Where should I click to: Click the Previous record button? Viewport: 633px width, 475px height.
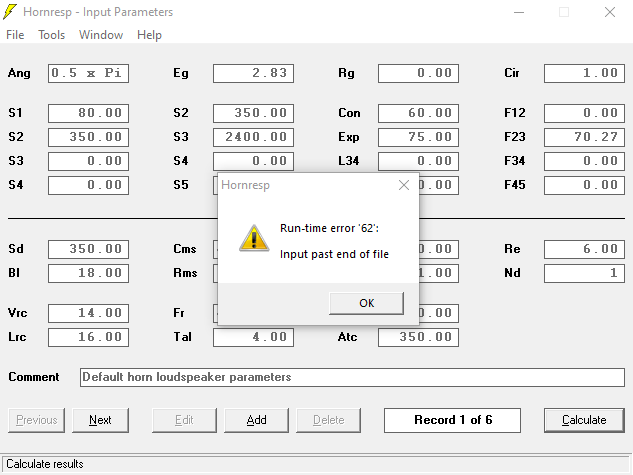tap(36, 420)
